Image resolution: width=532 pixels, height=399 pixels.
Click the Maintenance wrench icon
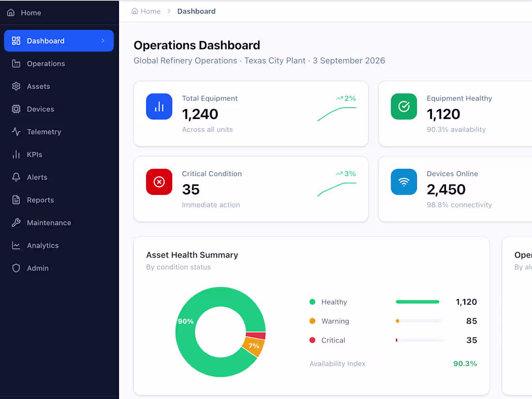coord(16,222)
